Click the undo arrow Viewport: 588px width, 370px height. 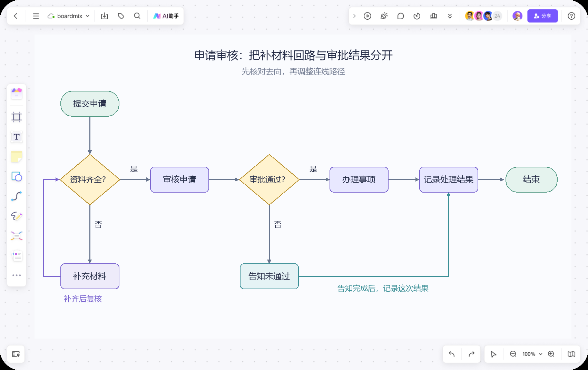(452, 354)
